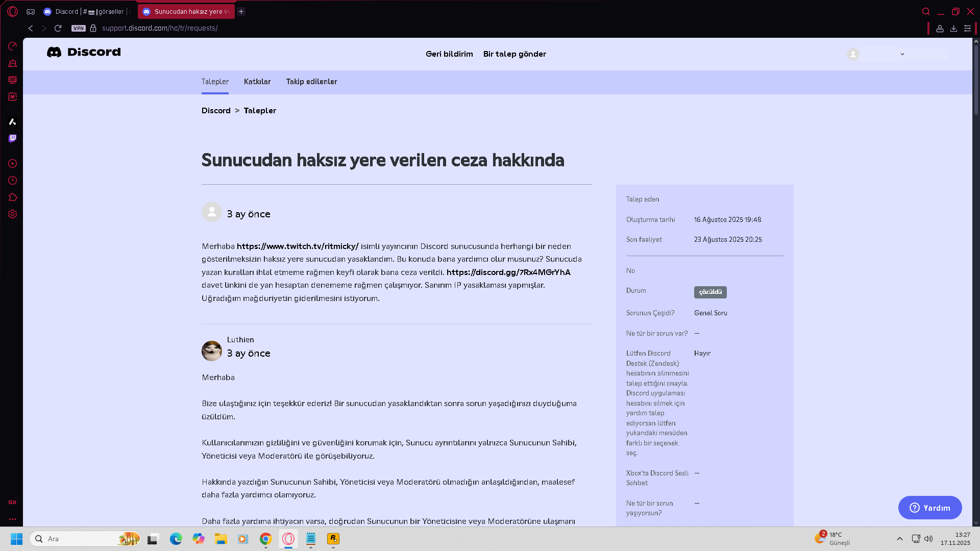Open Google Chrome from the taskbar
This screenshot has width=980, height=551.
pos(265,539)
